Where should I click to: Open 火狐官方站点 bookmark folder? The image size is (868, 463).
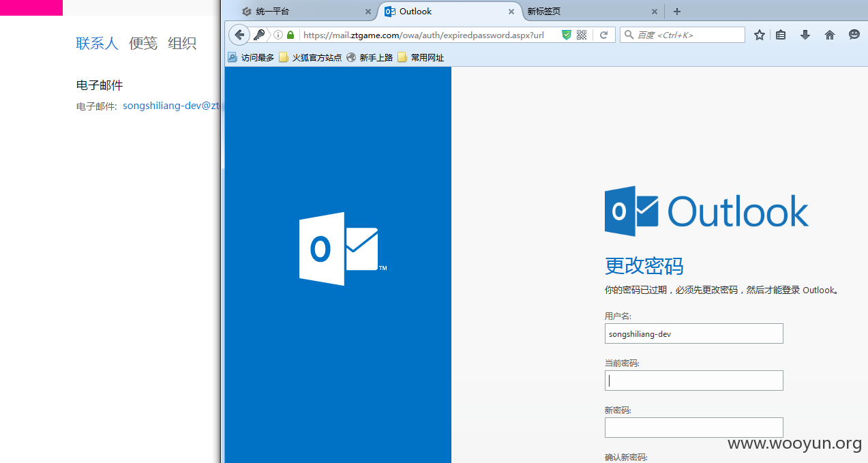coord(310,58)
